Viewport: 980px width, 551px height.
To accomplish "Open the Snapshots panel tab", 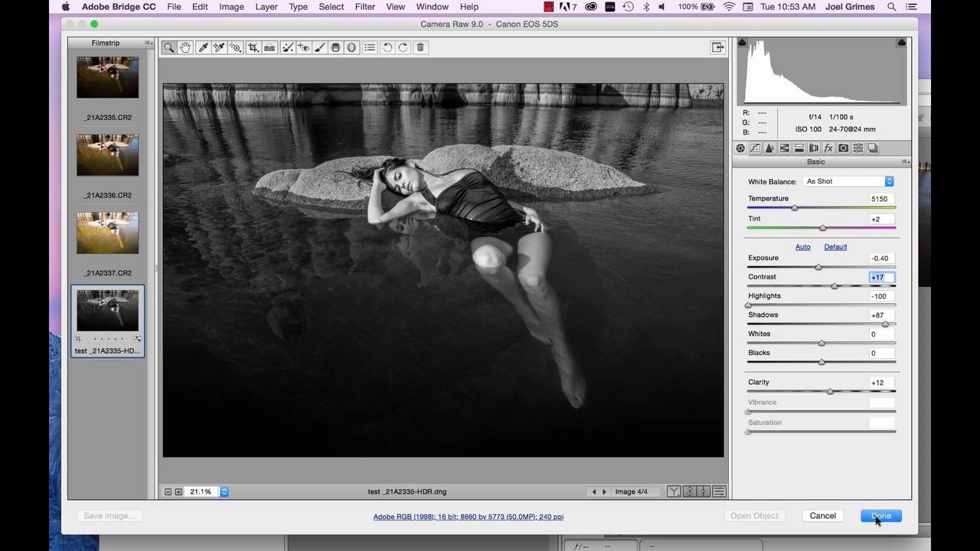I will 873,148.
